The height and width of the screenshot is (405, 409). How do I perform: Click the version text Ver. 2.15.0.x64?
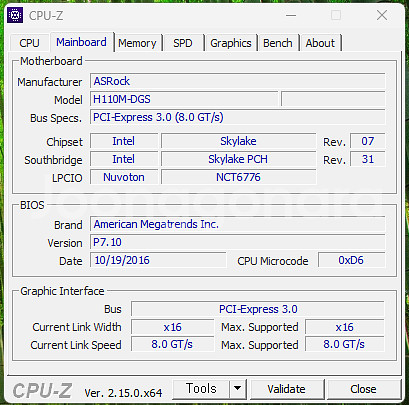coord(123,393)
